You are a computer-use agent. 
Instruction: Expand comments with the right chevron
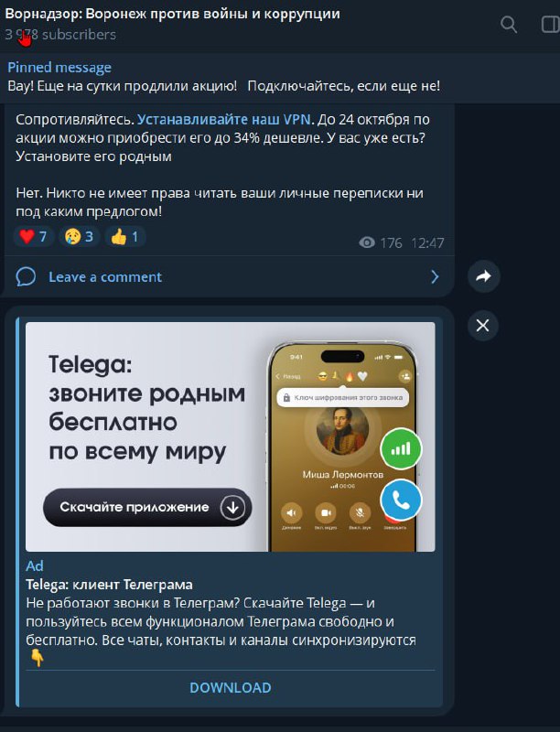pos(435,277)
